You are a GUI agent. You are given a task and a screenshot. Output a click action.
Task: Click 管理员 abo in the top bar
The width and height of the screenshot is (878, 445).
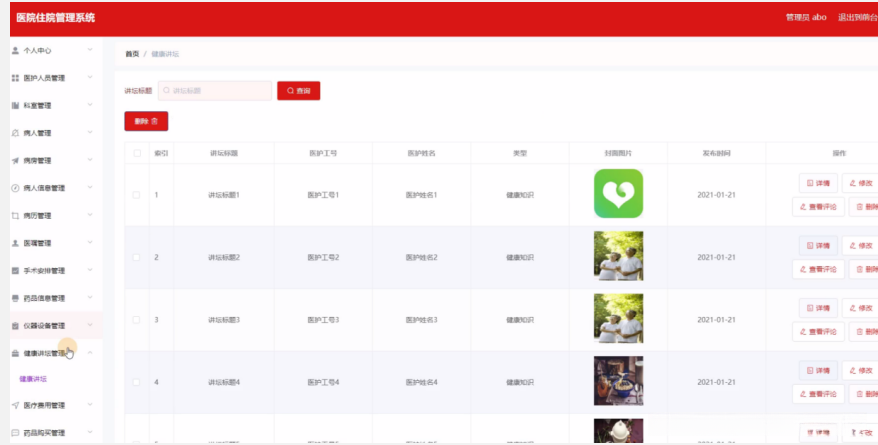pos(806,17)
